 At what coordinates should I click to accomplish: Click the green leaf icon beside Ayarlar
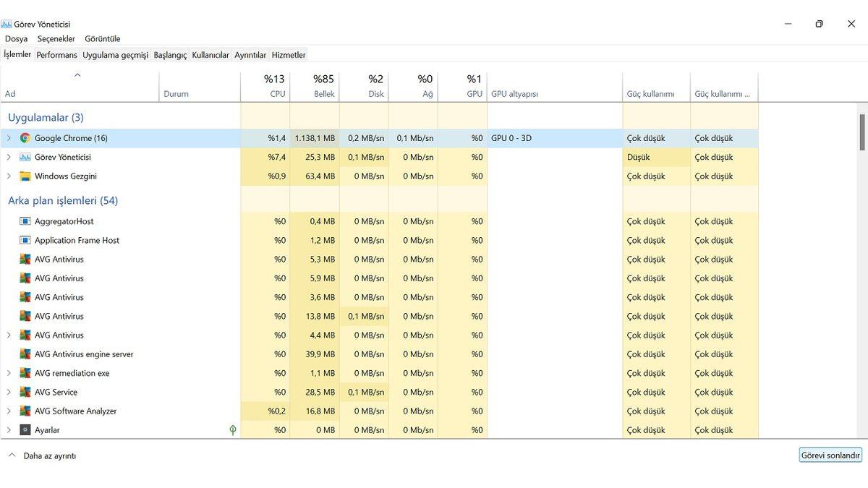point(232,429)
